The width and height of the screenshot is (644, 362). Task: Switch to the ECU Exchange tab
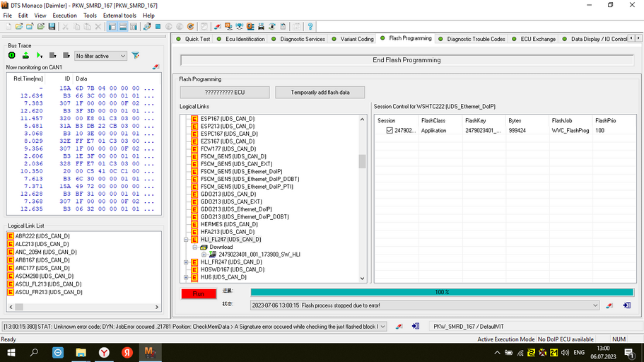pyautogui.click(x=534, y=39)
